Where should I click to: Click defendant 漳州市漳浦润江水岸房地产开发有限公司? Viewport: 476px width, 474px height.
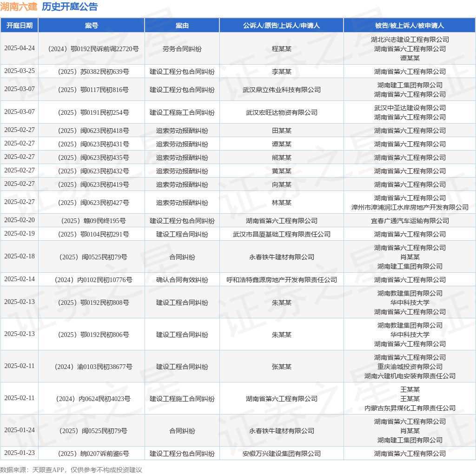coord(410,207)
